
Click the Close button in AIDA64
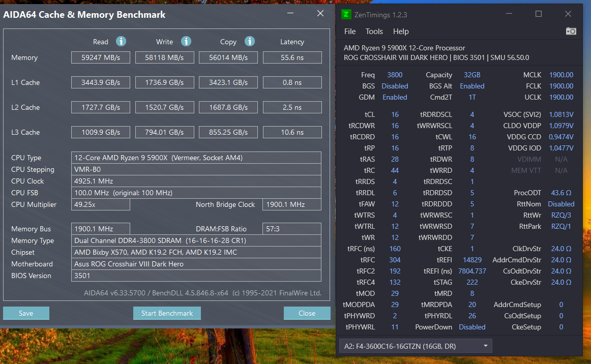(x=307, y=313)
